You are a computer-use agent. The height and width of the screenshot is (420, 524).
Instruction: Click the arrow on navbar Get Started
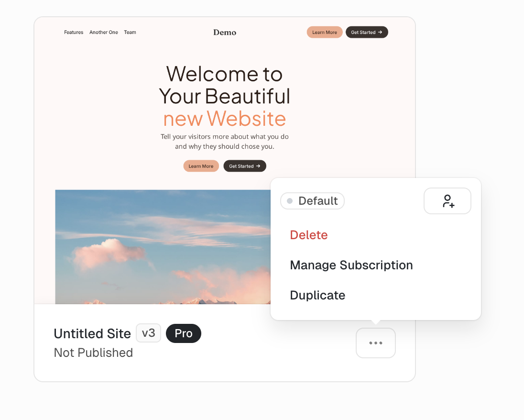point(380,32)
